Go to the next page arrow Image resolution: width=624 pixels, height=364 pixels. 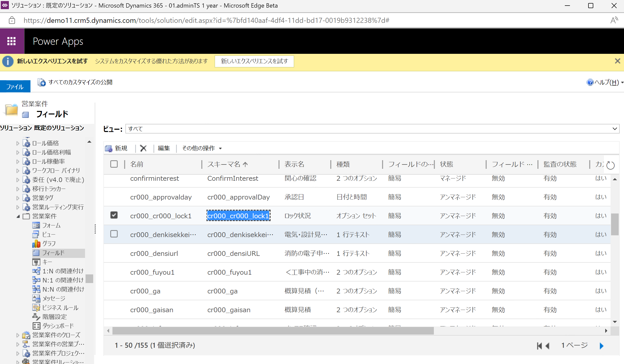601,345
